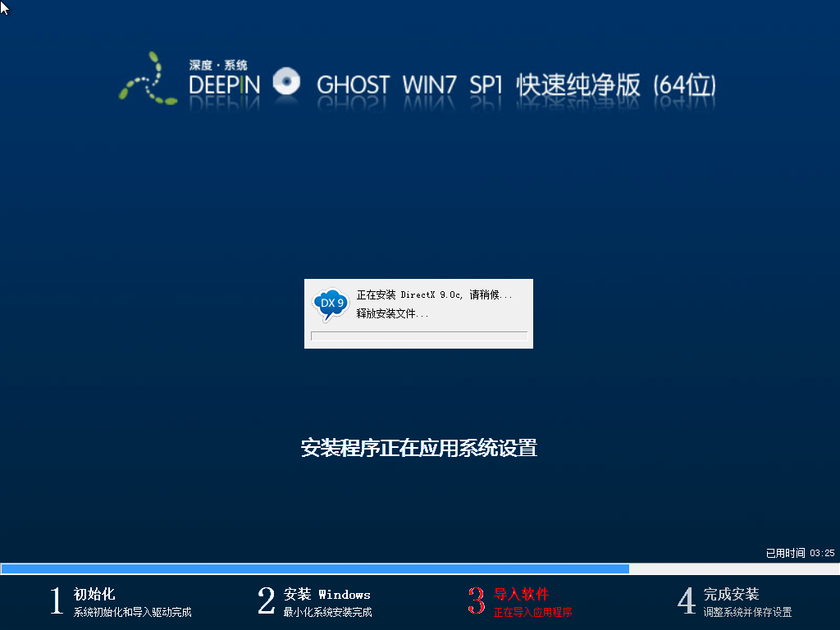The image size is (840, 630).
Task: Select step 4 '完成安装'
Action: (731, 594)
